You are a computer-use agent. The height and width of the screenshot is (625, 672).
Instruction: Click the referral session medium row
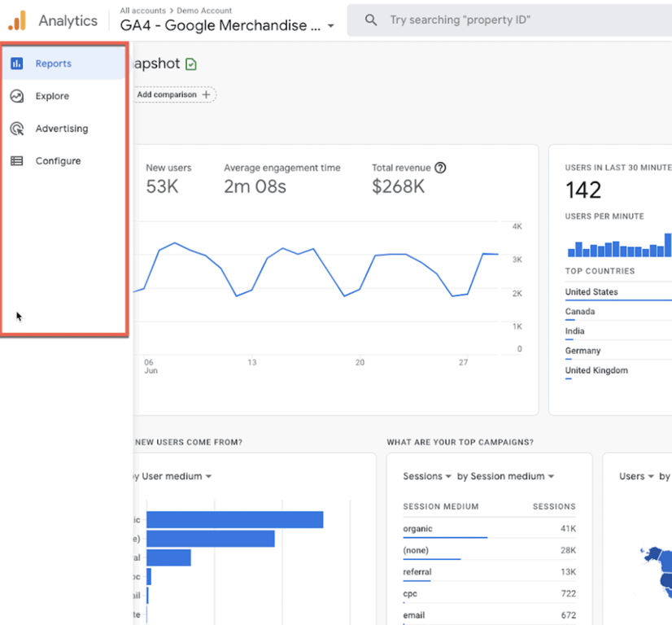[490, 572]
